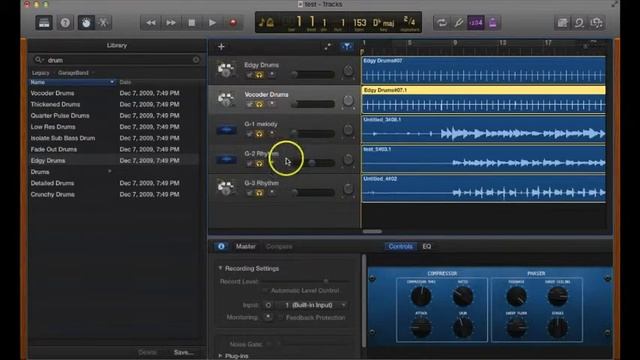Viewport: 640px width, 360px height.
Task: Enable Feedback Protection checkbox
Action: [x=281, y=317]
